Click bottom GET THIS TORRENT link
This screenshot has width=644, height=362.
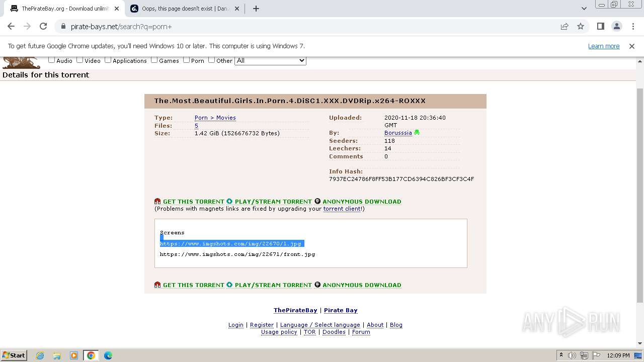click(194, 285)
